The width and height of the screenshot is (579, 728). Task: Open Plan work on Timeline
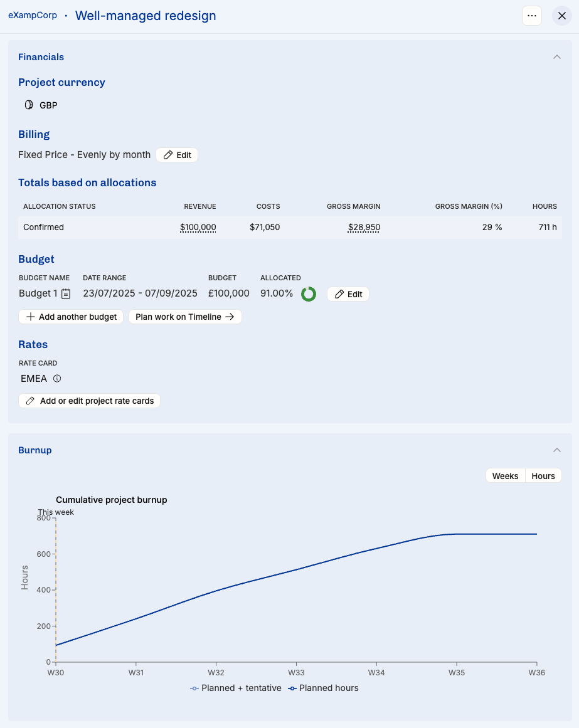(x=185, y=317)
